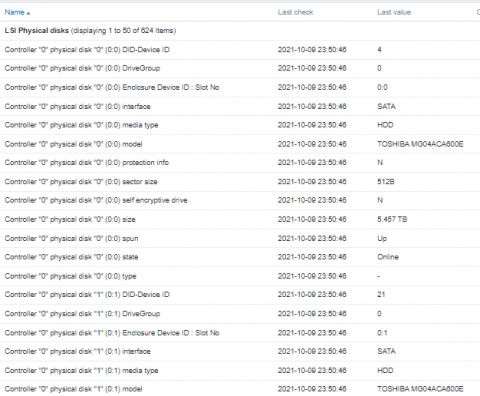This screenshot has width=480, height=396.
Task: Select disk "1" (0:1) Enclosure Device ID item
Action: tap(112, 333)
